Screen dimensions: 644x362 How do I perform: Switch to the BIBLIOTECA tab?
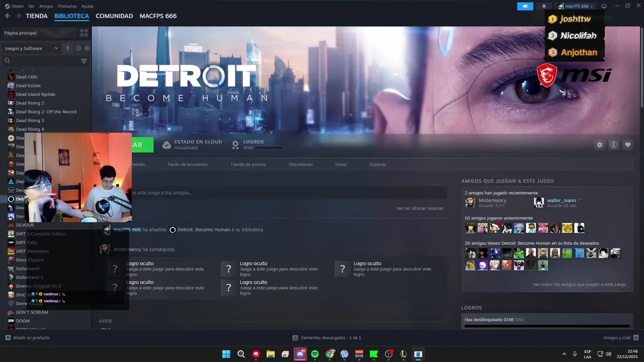[71, 16]
